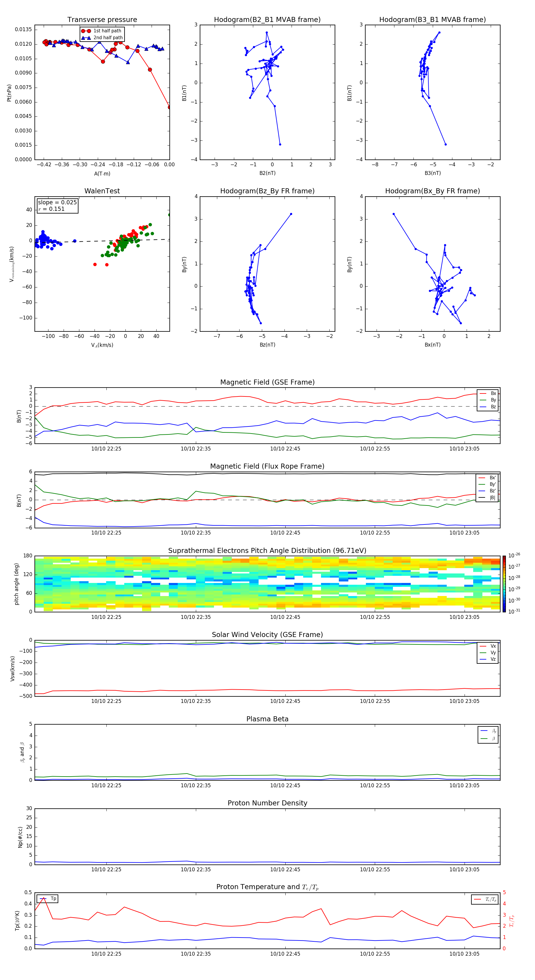The width and height of the screenshot is (535, 980).
Task: Select the Bx' legend entry
Action: pos(487,478)
